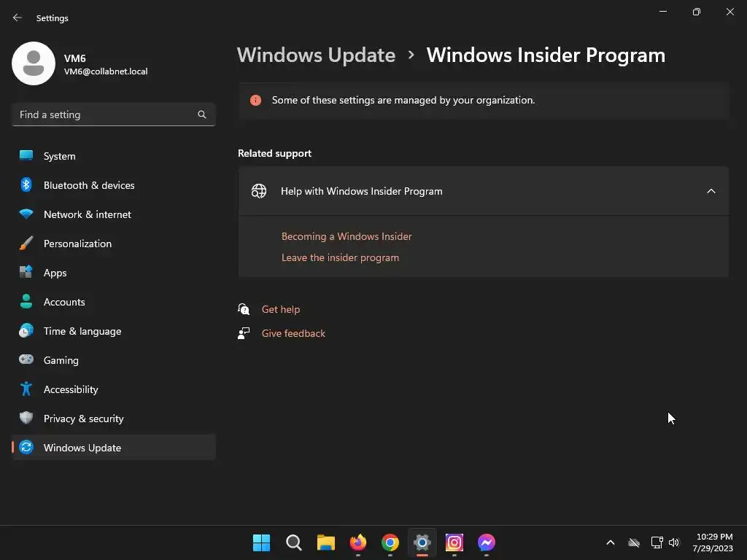The image size is (747, 560).
Task: Click the System monitor icon
Action: tap(26, 155)
